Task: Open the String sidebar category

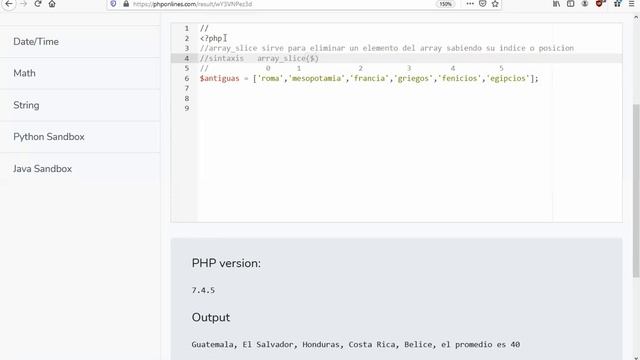Action: pos(80,105)
